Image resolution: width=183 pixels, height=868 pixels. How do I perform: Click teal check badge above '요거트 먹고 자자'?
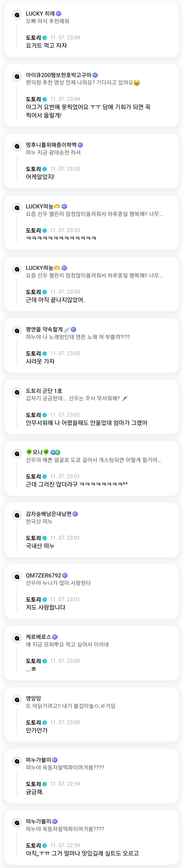pos(44,38)
